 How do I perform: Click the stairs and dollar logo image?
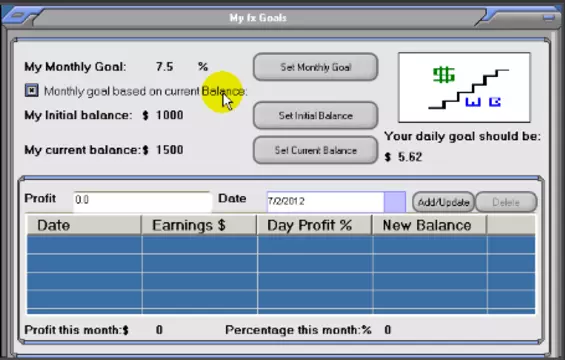tap(464, 88)
